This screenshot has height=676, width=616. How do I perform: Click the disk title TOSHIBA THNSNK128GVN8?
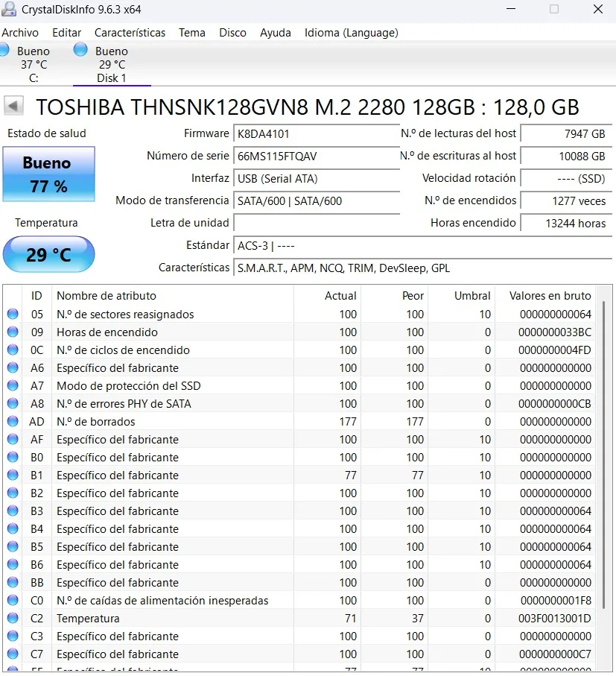308,107
